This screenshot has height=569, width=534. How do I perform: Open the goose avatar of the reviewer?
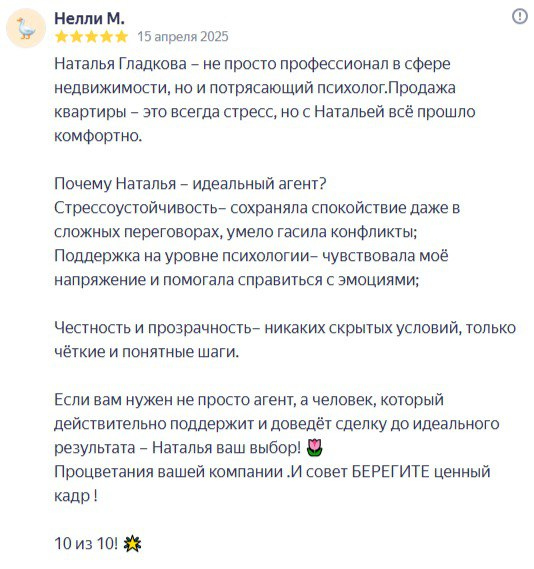pos(26,28)
